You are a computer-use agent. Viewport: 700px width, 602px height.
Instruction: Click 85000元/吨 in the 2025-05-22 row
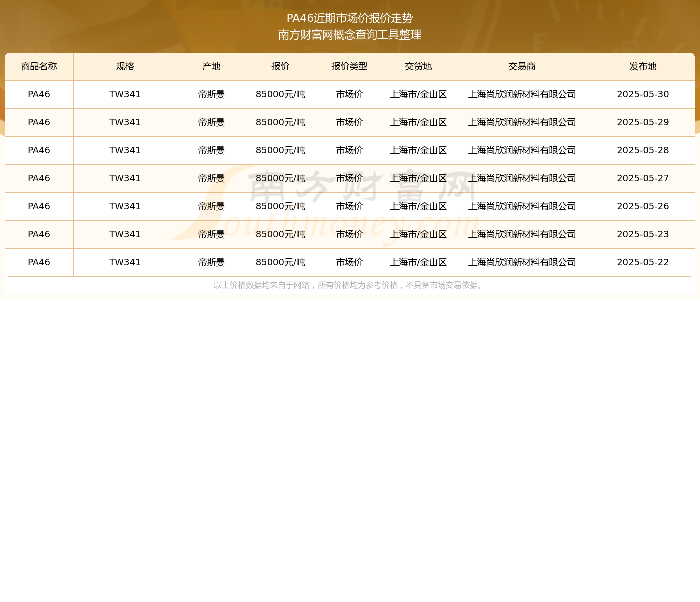click(x=280, y=262)
